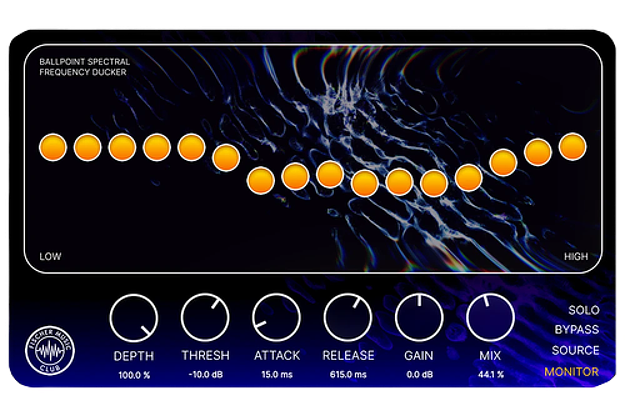The width and height of the screenshot is (625, 416).
Task: Select the ninth orange band ball from LOW
Action: (x=330, y=175)
